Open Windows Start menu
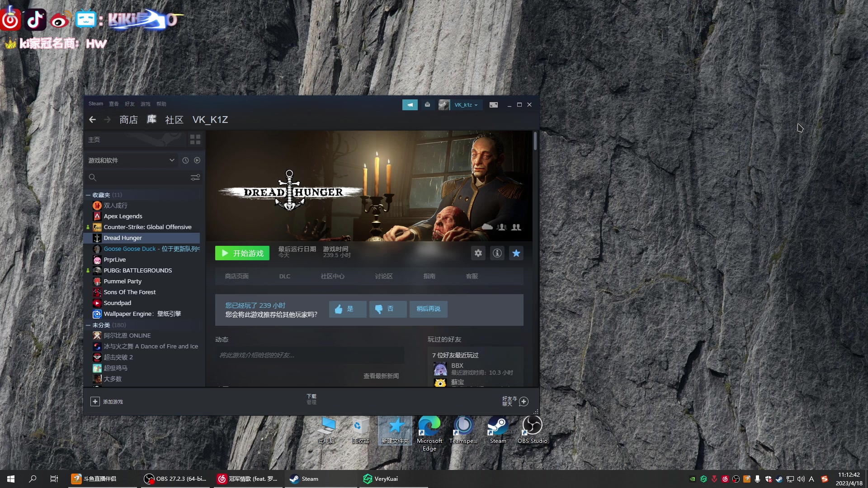 11,479
